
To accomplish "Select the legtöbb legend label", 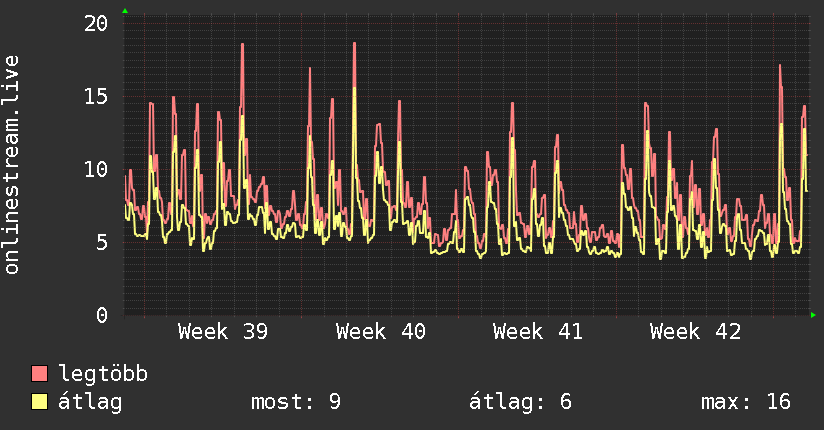I will (103, 373).
